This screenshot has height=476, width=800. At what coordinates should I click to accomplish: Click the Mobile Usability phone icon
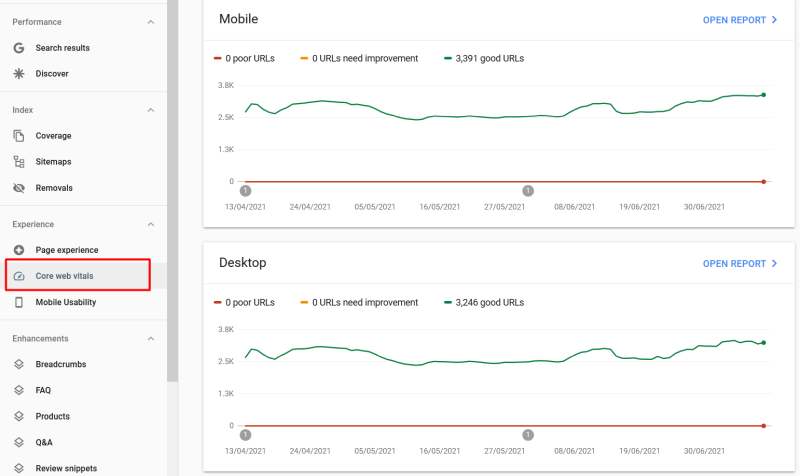pos(19,302)
